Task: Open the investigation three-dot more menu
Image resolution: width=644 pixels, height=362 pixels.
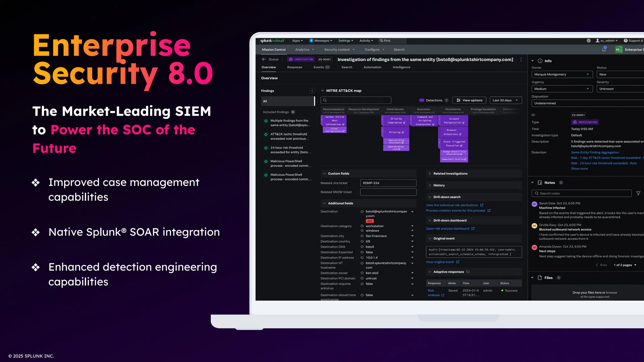Action: 521,59
